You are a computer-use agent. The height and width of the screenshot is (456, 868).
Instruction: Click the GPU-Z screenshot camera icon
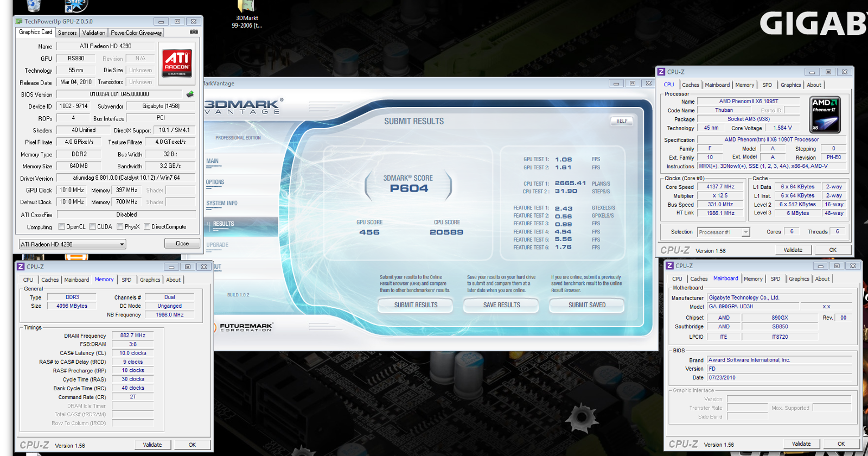194,32
